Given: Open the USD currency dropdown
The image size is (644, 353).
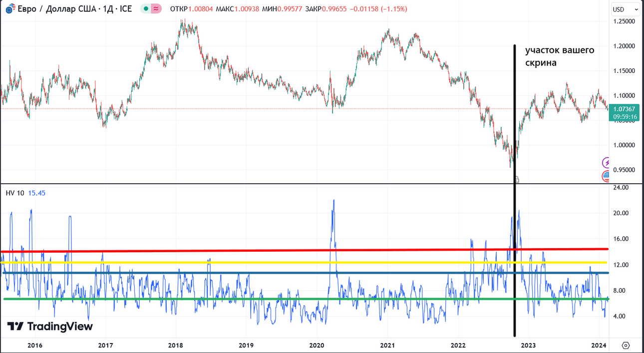Looking at the screenshot, I should (x=625, y=9).
